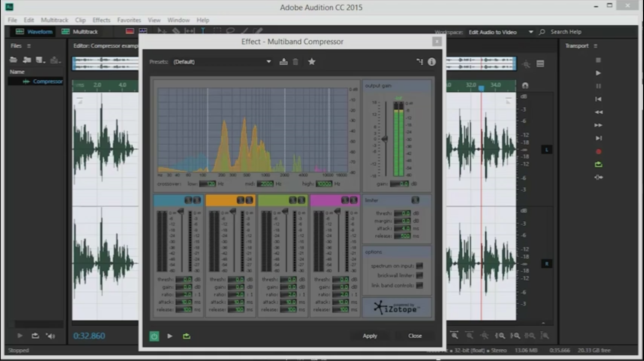Image resolution: width=644 pixels, height=361 pixels.
Task: Enable spectrum on input option
Action: click(420, 265)
